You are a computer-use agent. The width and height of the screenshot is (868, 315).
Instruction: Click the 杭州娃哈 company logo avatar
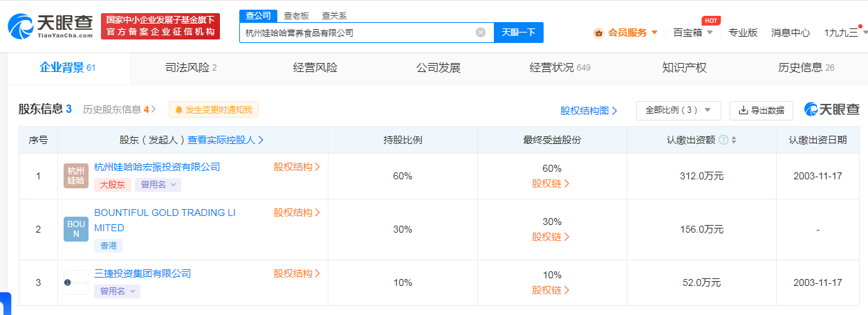[76, 176]
